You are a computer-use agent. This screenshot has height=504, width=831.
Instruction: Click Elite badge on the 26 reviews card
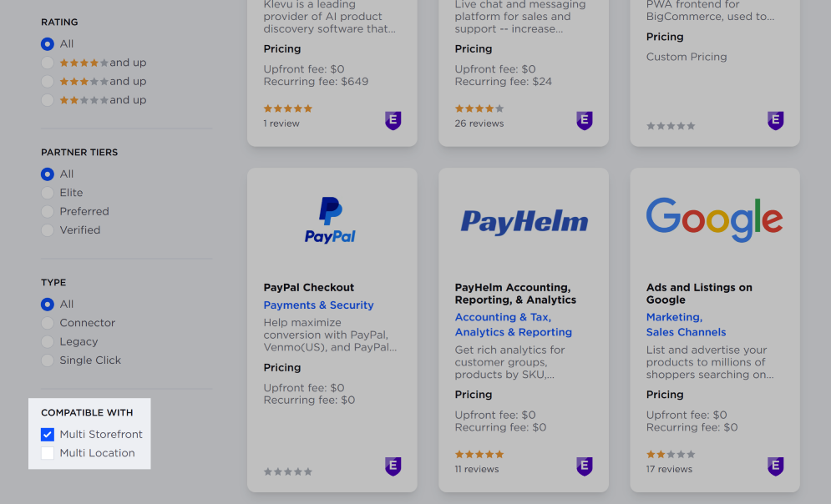pyautogui.click(x=585, y=121)
